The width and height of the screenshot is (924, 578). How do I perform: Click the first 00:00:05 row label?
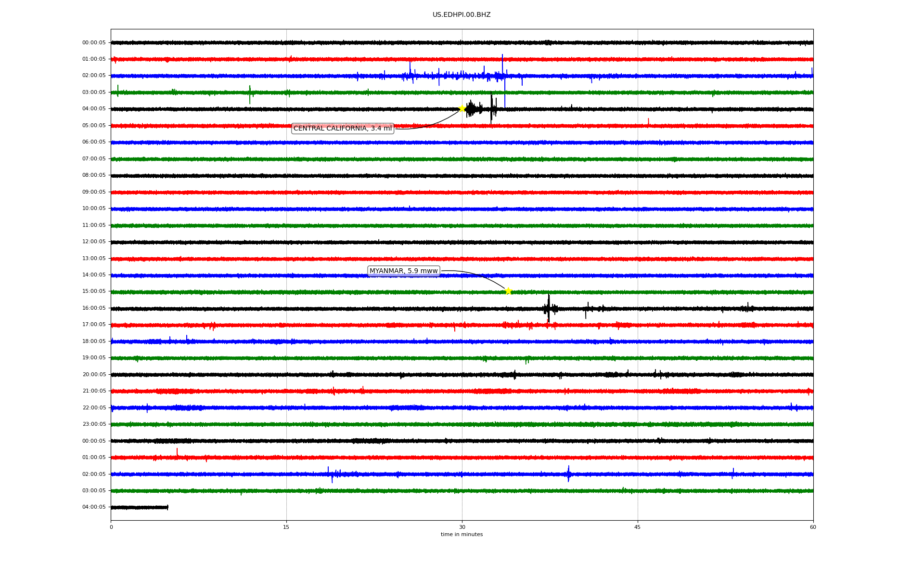click(x=94, y=42)
